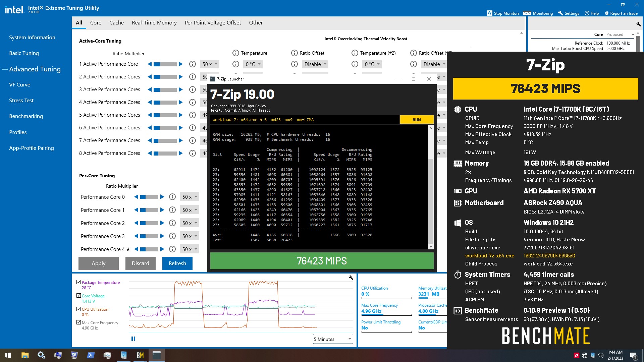Screen dimensions: 644x362
Task: Click RUN in 7-Zip Launcher
Action: (417, 120)
